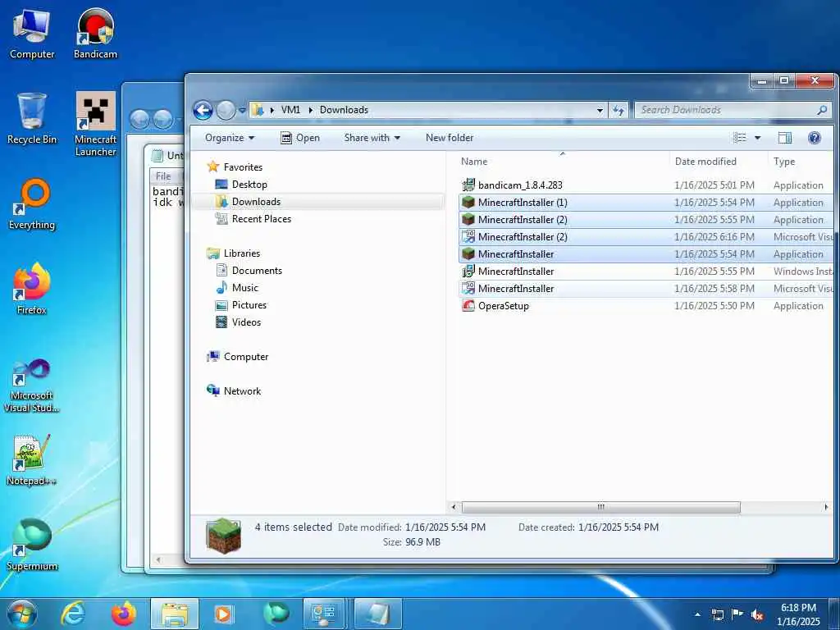The height and width of the screenshot is (630, 840).
Task: Create a New folder
Action: point(450,138)
